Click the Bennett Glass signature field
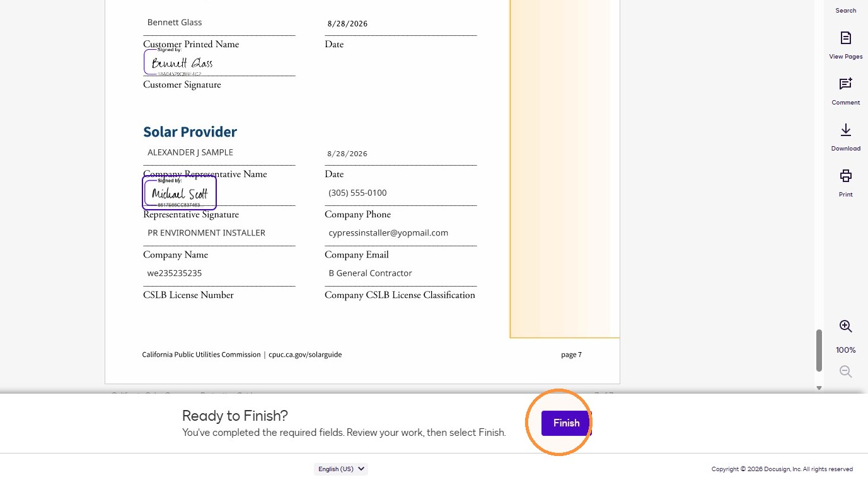This screenshot has width=868, height=485. [x=180, y=62]
